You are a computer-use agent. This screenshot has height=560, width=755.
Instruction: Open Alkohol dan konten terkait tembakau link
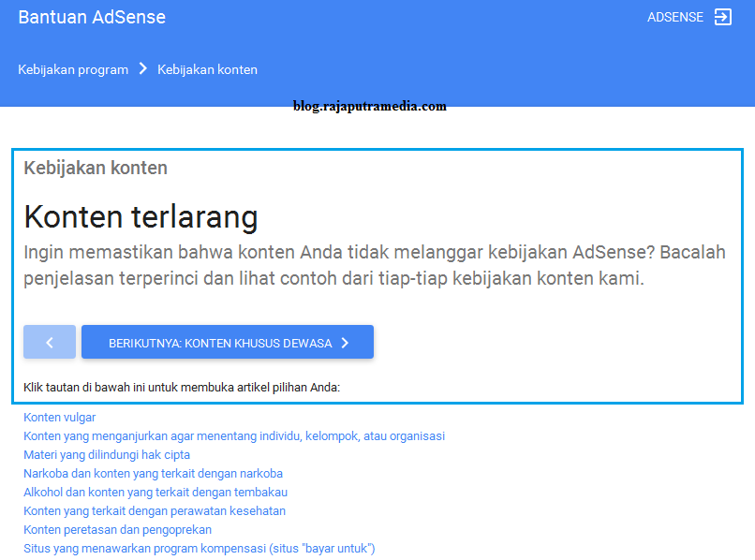[155, 493]
